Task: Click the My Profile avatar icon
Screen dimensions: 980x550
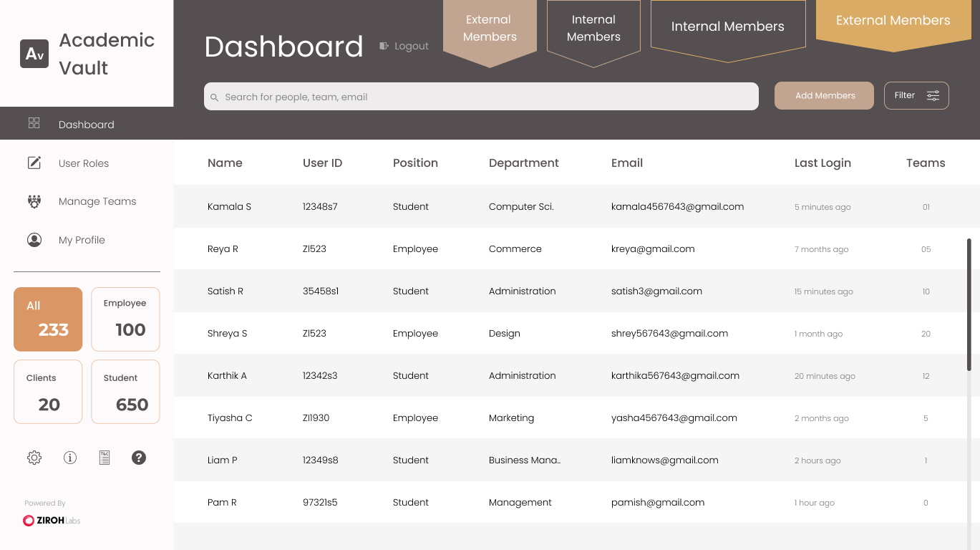Action: tap(34, 240)
